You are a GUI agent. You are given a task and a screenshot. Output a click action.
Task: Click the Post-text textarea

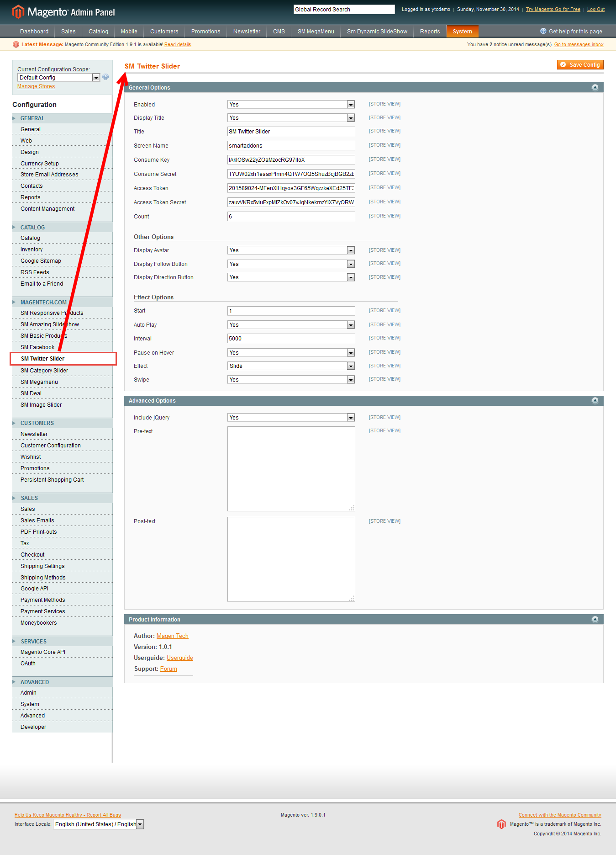tap(291, 559)
